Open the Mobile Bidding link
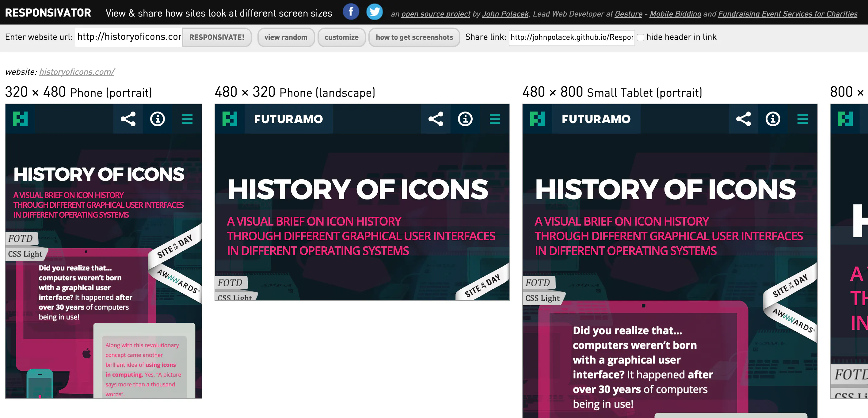Image resolution: width=868 pixels, height=418 pixels. 675,14
